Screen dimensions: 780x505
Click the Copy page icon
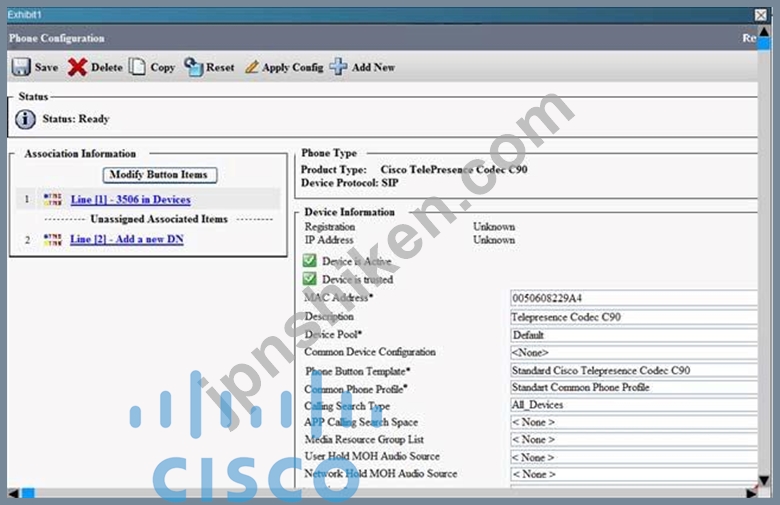pos(137,67)
